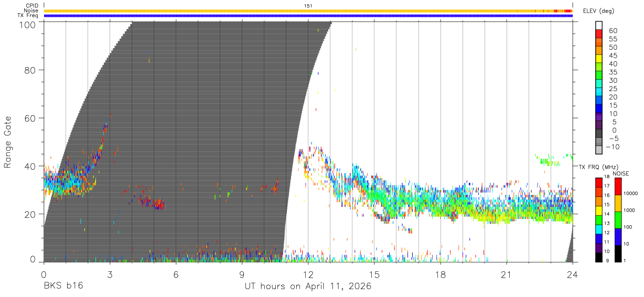Click elevation legend value −10
The image size is (644, 297).
(x=612, y=147)
